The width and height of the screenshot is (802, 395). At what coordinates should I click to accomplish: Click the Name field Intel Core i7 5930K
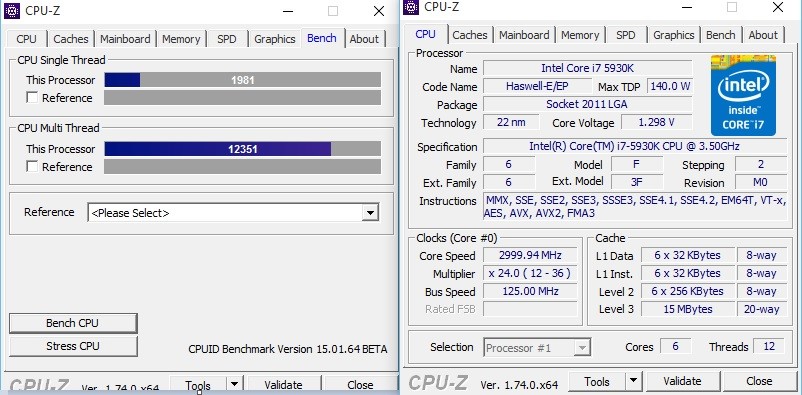[588, 68]
